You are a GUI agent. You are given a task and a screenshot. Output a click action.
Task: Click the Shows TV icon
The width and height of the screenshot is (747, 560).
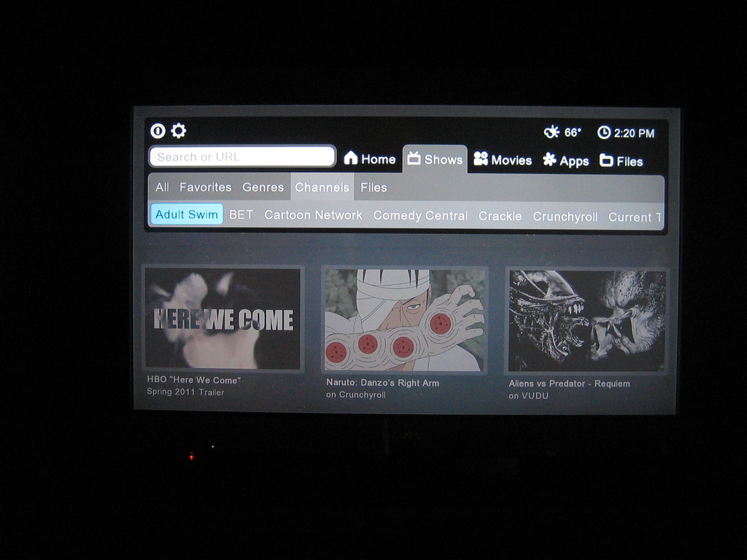point(414,158)
